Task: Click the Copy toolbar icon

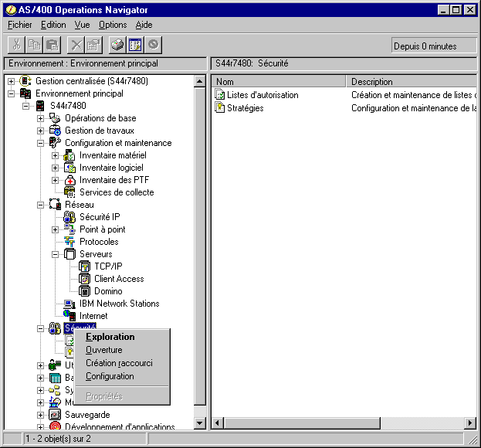Action: 34,45
